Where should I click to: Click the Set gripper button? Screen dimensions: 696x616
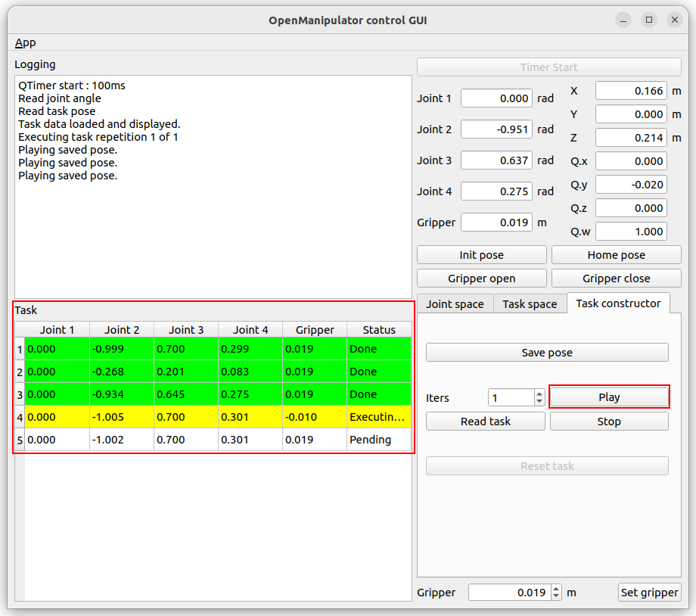[x=649, y=593]
